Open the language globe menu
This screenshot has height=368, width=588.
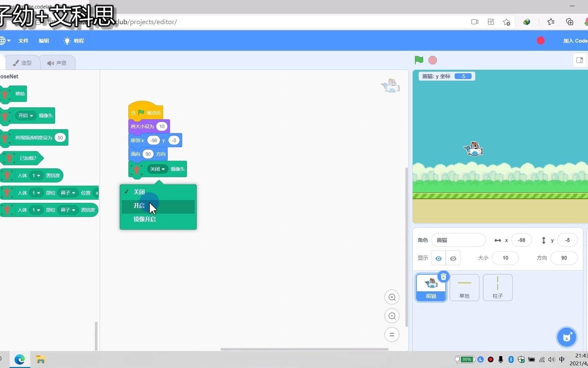[x=5, y=41]
